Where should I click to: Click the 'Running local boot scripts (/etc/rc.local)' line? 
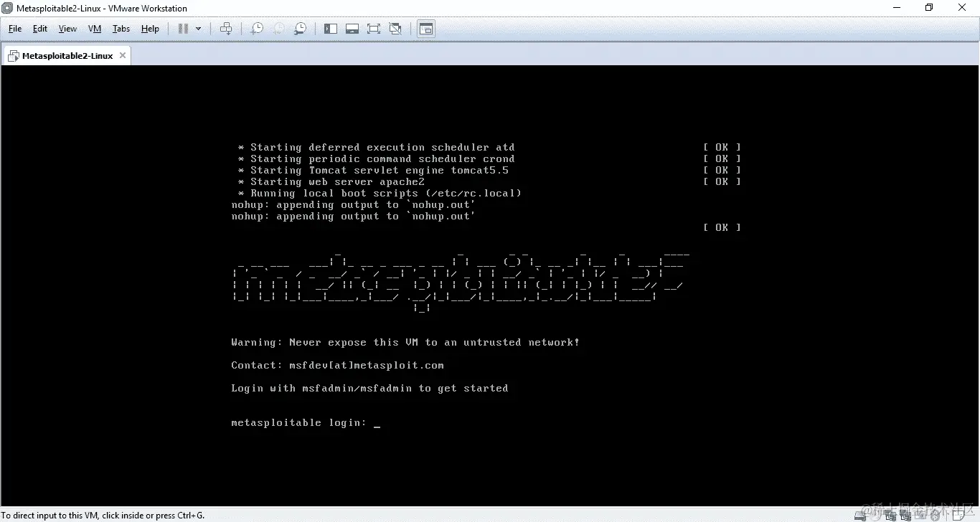(380, 194)
